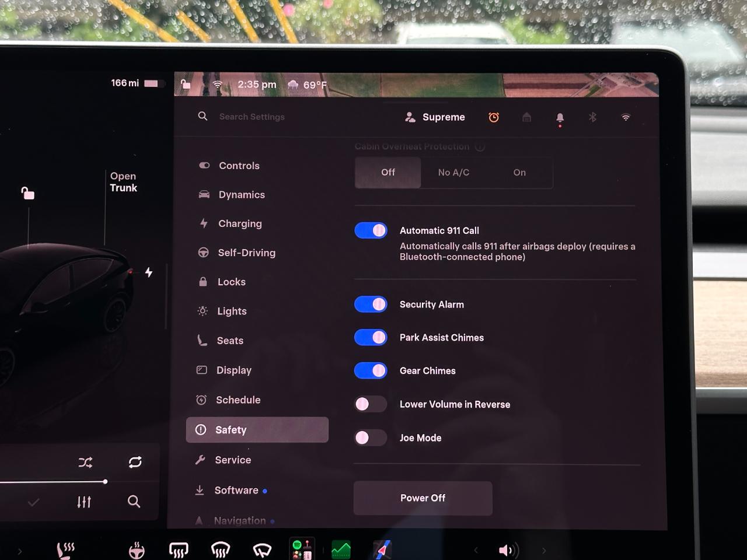
Task: Tap the volume speaker icon
Action: (x=508, y=550)
